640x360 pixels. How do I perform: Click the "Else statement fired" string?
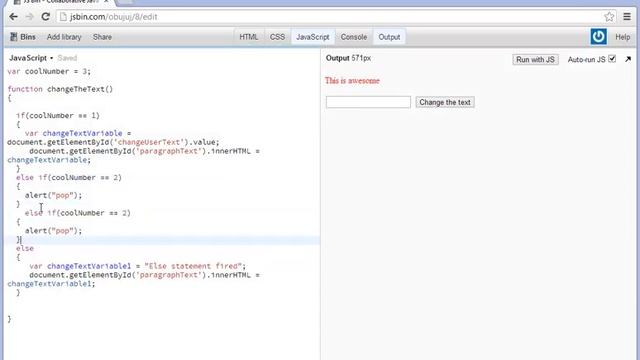[x=193, y=266]
